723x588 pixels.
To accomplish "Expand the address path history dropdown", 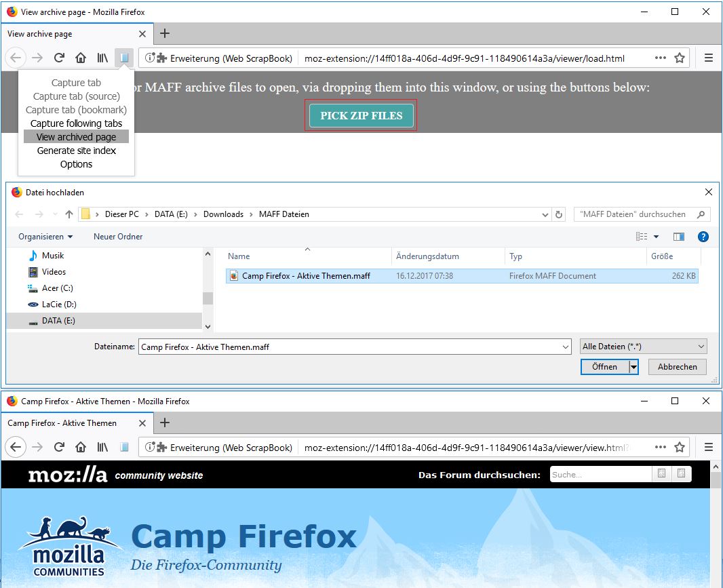I will click(x=545, y=214).
